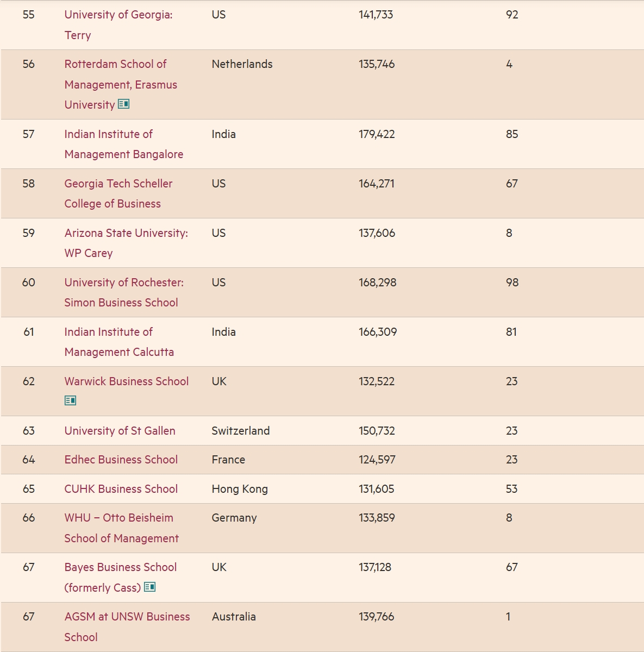This screenshot has height=652, width=644.
Task: Select value 85 in IIM Bangalore row
Action: pyautogui.click(x=512, y=134)
